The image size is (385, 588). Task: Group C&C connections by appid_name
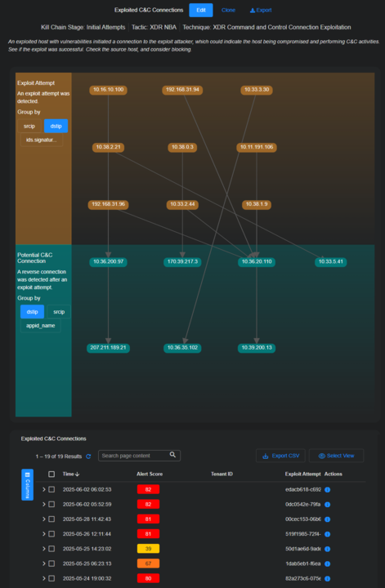[41, 326]
